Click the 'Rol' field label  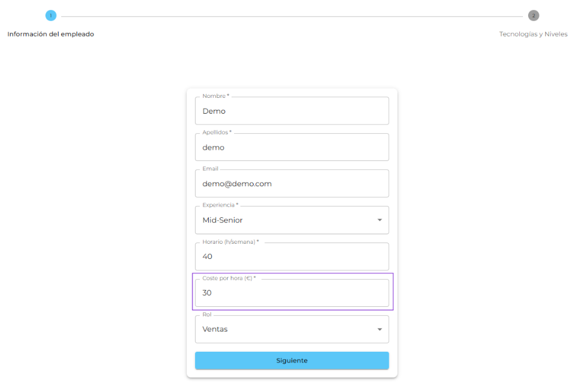click(206, 314)
